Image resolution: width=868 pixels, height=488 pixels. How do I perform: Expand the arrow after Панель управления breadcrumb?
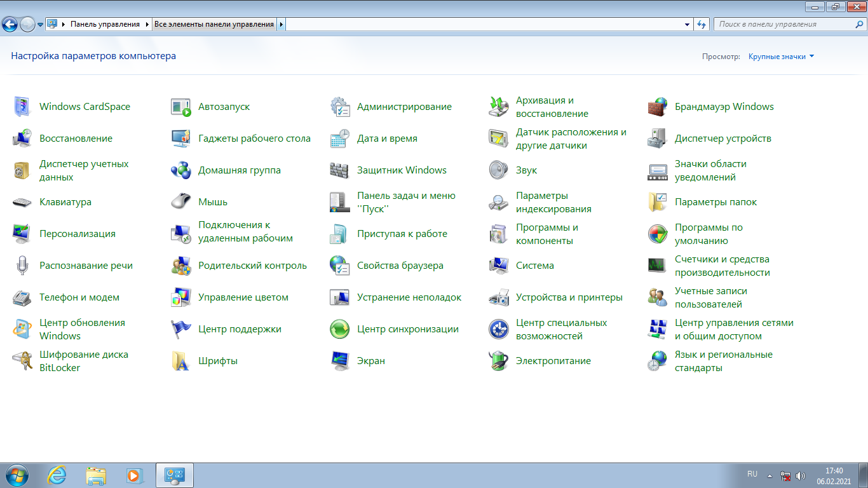click(x=147, y=24)
